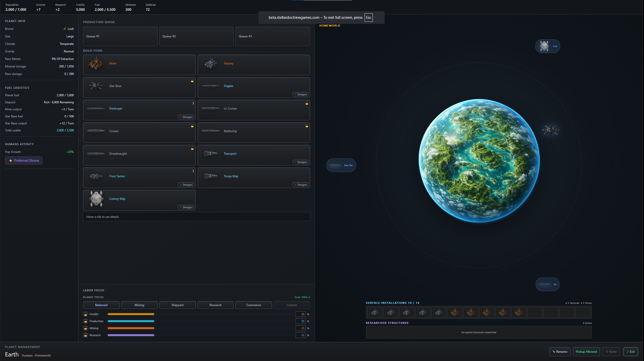Viewport: 644px width, 361px height.
Task: Toggle the Mining slider lock
Action: click(86, 328)
